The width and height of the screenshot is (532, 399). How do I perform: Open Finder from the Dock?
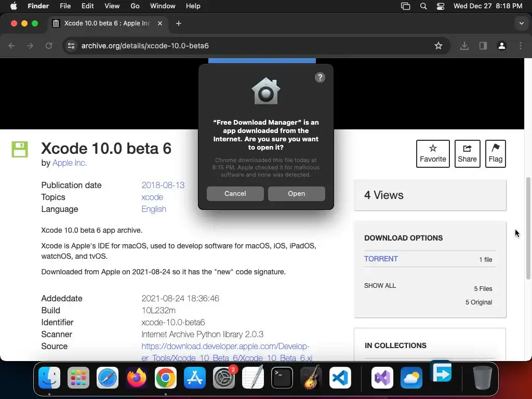click(49, 378)
